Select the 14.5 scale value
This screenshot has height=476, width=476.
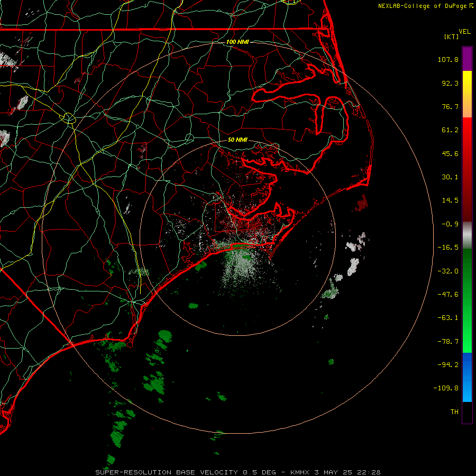[450, 200]
